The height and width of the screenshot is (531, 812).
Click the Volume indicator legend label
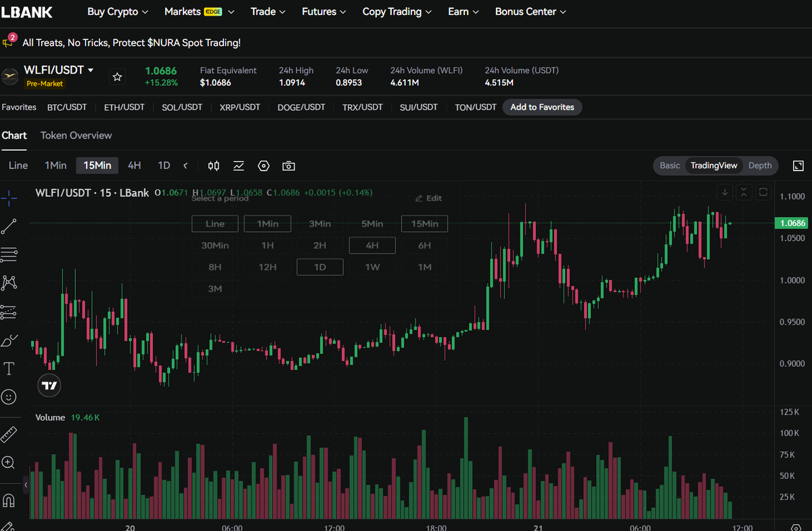tap(50, 417)
